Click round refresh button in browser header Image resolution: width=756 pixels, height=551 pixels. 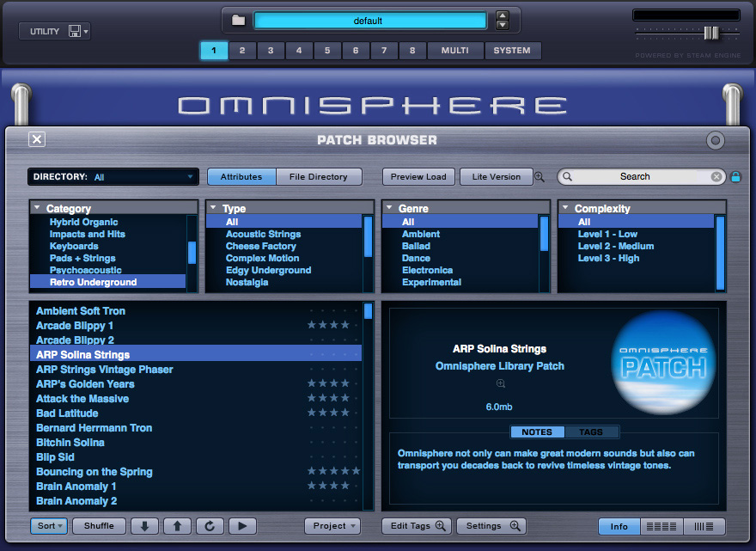click(716, 140)
